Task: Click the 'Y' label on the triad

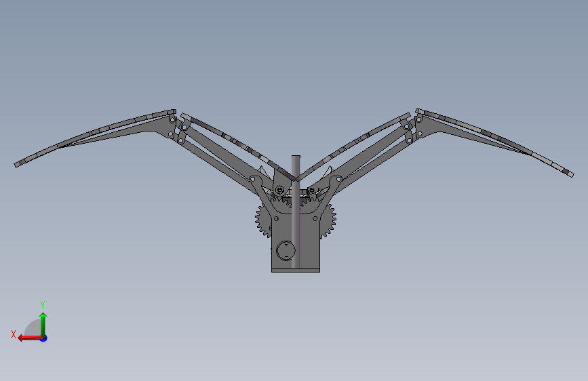Action: pos(43,304)
